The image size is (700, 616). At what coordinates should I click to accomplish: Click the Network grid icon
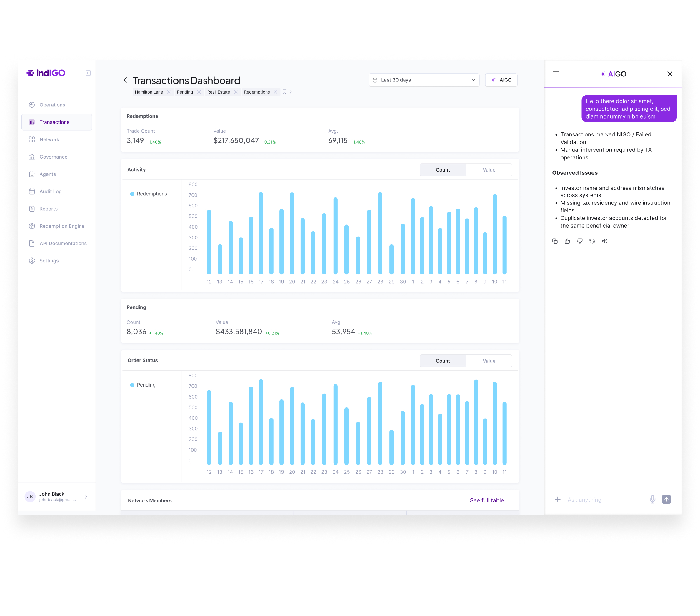(32, 139)
